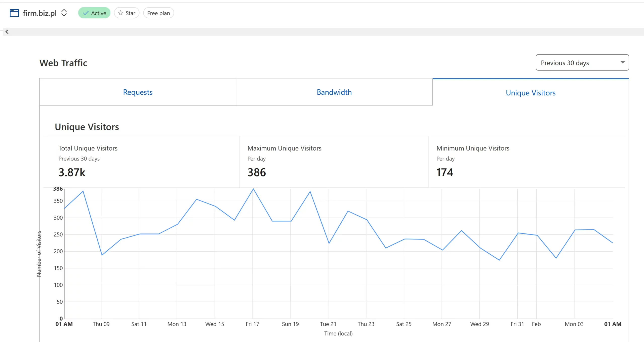Click the star outline icon
The image size is (644, 342).
(120, 13)
